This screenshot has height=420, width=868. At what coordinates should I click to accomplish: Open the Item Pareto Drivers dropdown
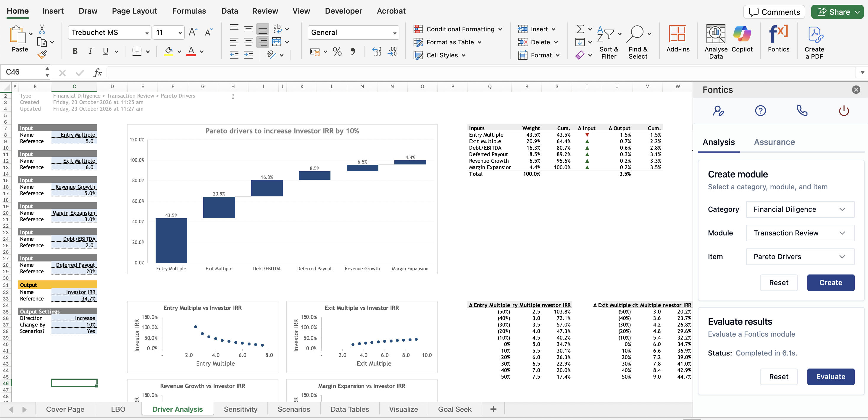coord(800,256)
